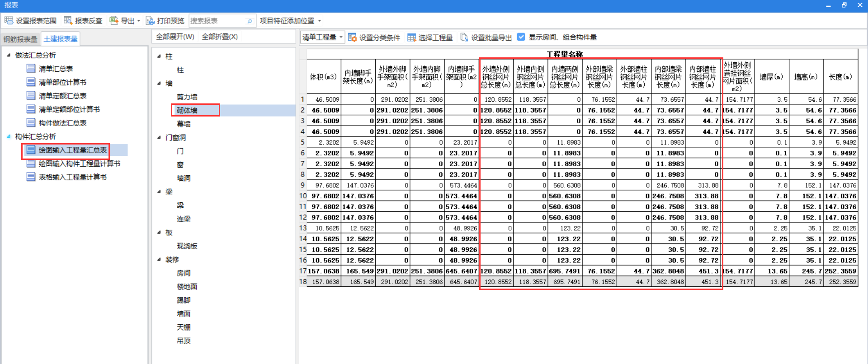
Task: Click the 报表反查 icon
Action: coord(68,21)
